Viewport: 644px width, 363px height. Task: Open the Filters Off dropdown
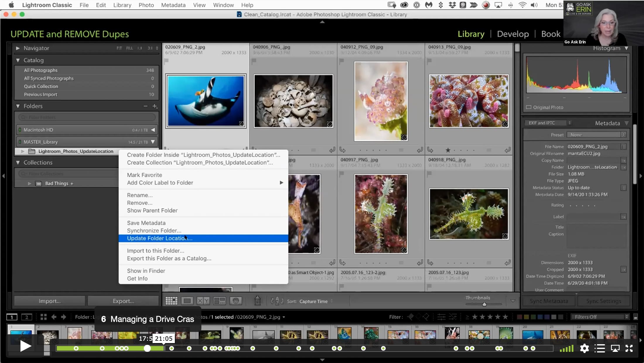click(600, 317)
